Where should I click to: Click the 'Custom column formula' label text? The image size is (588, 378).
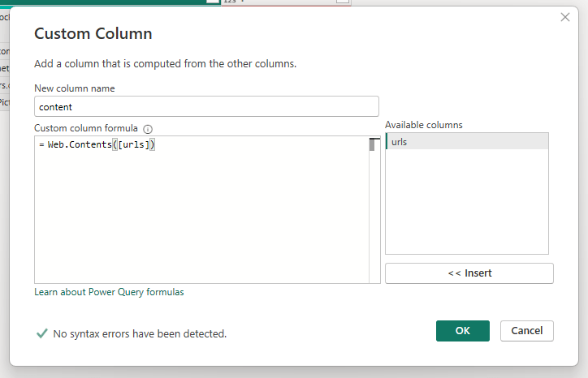pyautogui.click(x=86, y=129)
